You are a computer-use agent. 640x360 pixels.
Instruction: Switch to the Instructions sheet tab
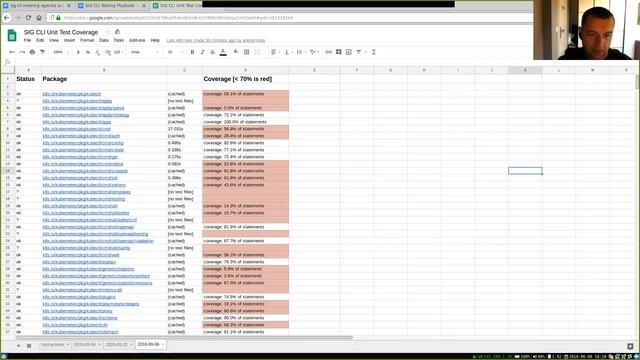click(55, 345)
